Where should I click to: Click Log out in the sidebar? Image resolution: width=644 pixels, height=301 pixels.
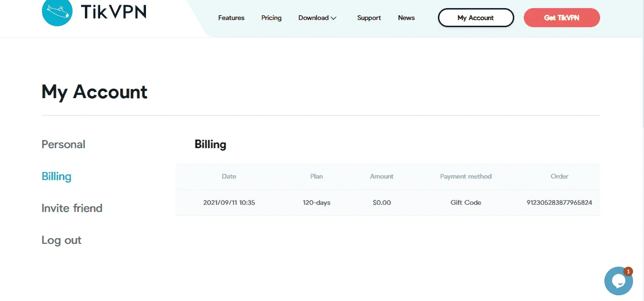pyautogui.click(x=62, y=240)
